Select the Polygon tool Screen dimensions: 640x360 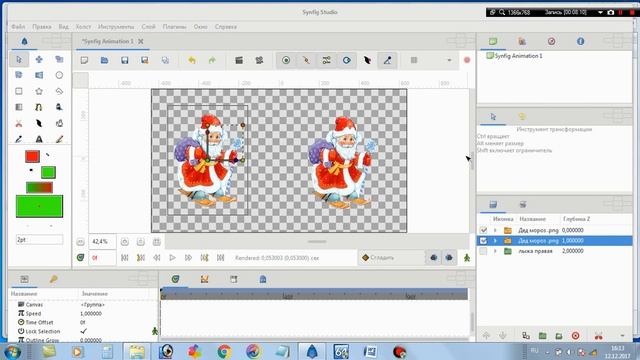pyautogui.click(x=59, y=91)
